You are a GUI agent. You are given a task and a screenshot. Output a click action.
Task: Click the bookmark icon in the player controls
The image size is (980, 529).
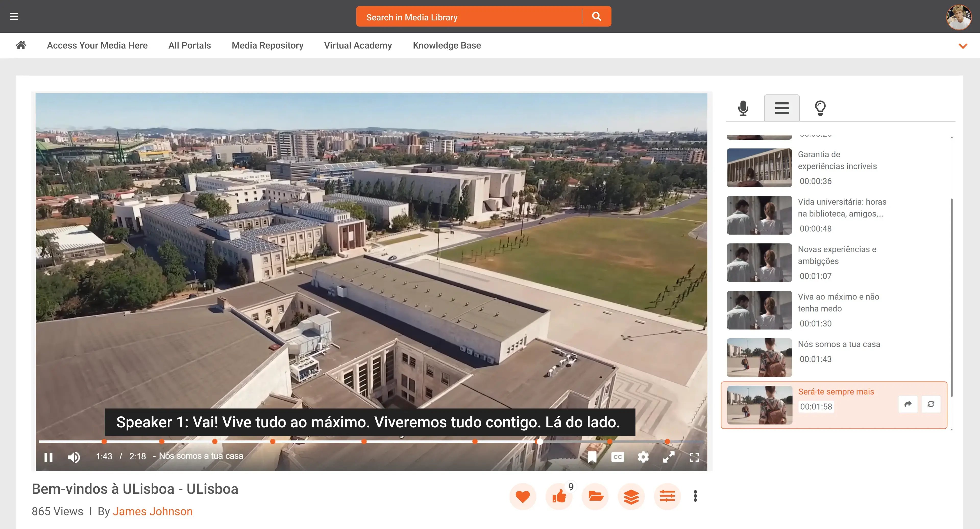[592, 457]
